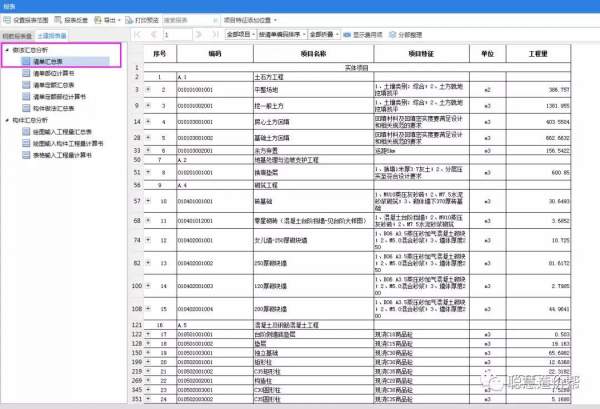Switch to the 土建报表量 tab
Screen dimensions: 600x409
coord(52,36)
